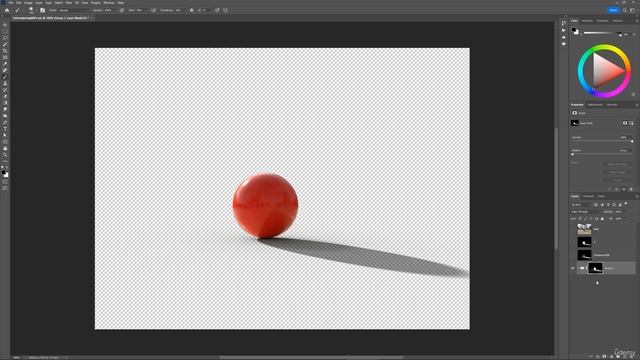Toggle Quick Mask mode in toolbar
Image resolution: width=640 pixels, height=360 pixels.
click(x=5, y=182)
